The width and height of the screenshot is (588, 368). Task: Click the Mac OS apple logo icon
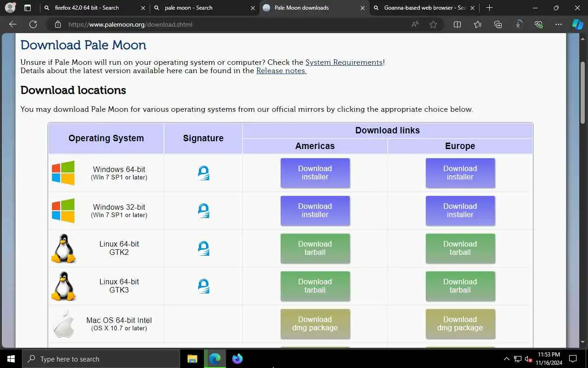pyautogui.click(x=63, y=324)
